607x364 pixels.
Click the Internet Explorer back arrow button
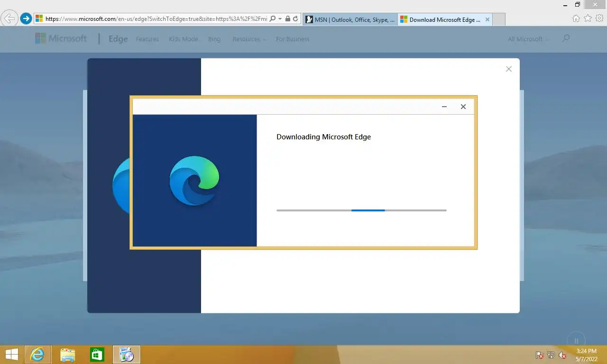click(x=9, y=19)
